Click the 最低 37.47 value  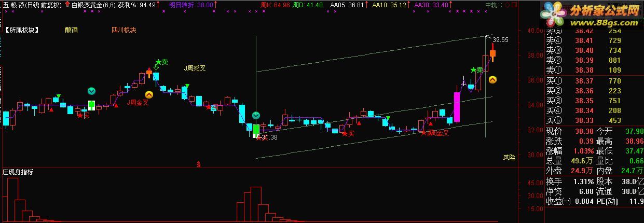[x=634, y=151]
